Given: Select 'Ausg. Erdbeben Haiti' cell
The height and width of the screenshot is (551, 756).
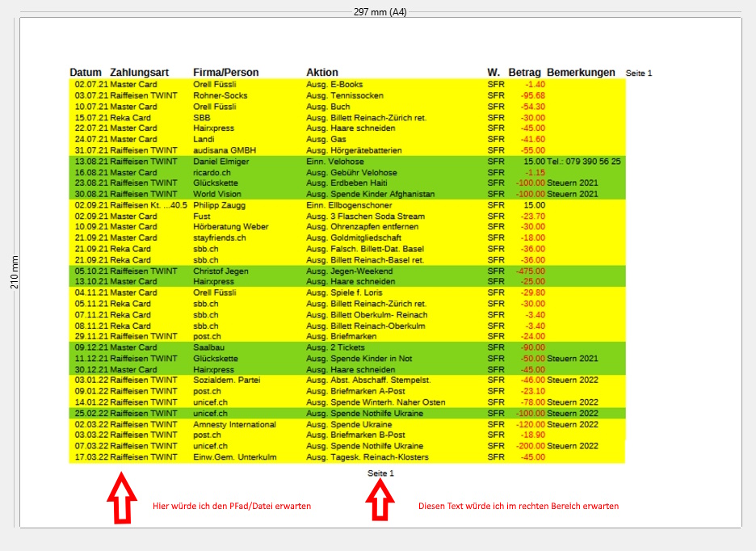Looking at the screenshot, I should pos(346,183).
